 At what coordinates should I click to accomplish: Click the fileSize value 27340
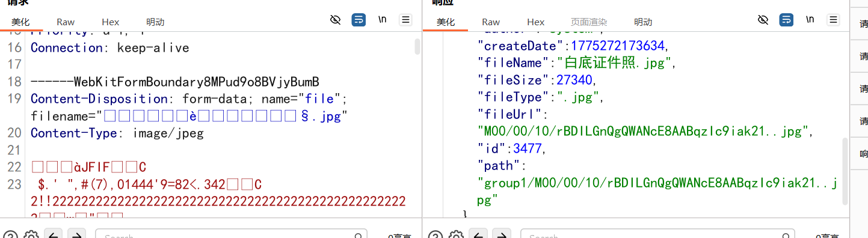574,80
